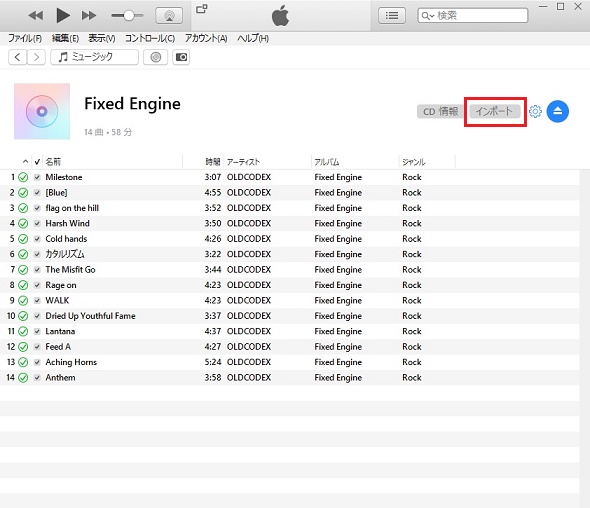Click the rewind previous track button

[36, 15]
